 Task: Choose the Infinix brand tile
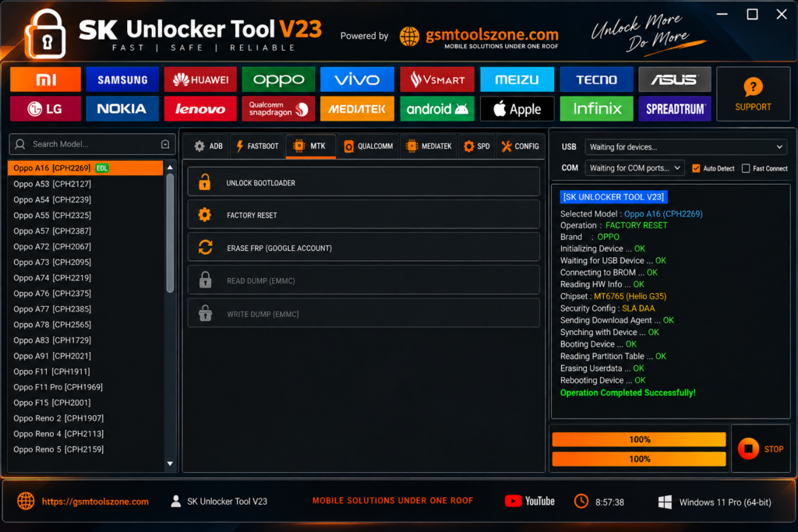[596, 108]
